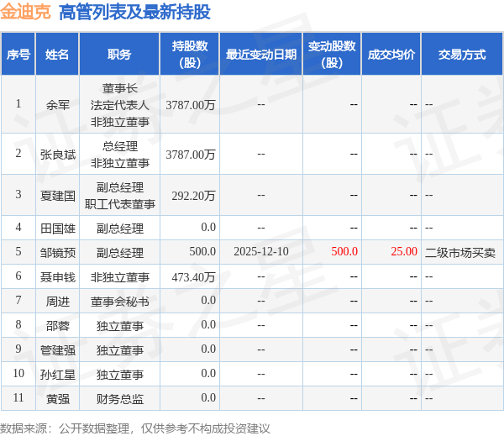Viewport: 504px width, 436px height.
Task: Click 法定代表人 in row 1
Action: pyautogui.click(x=120, y=105)
